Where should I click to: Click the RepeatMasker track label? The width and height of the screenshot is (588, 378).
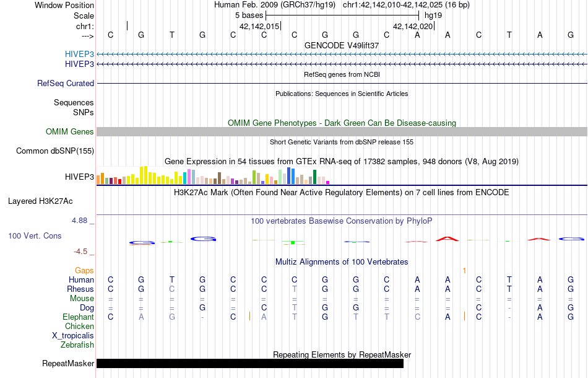68,363
